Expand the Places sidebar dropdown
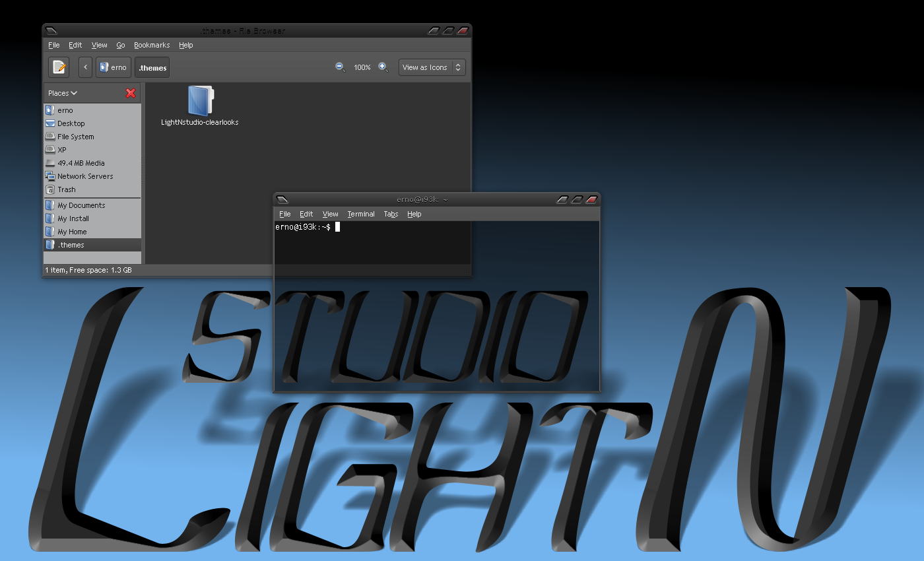Screen dimensions: 924x561 pos(63,93)
